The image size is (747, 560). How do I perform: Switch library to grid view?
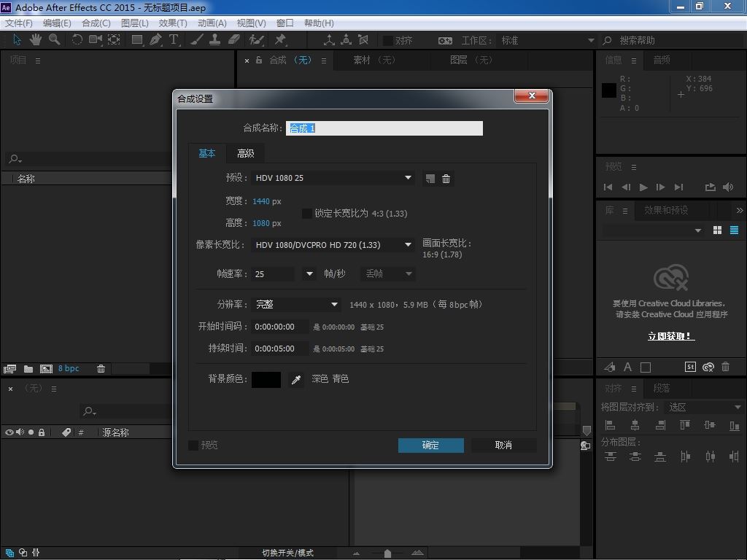click(718, 230)
